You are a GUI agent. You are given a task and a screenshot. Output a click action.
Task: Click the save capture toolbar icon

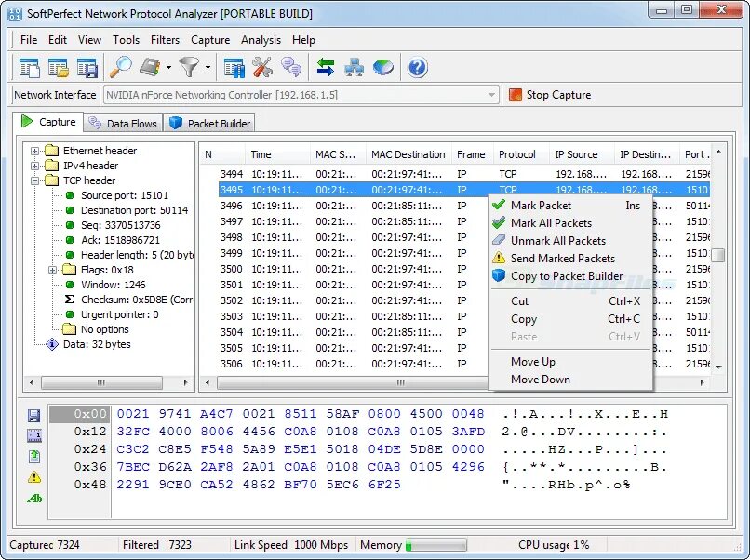(87, 67)
